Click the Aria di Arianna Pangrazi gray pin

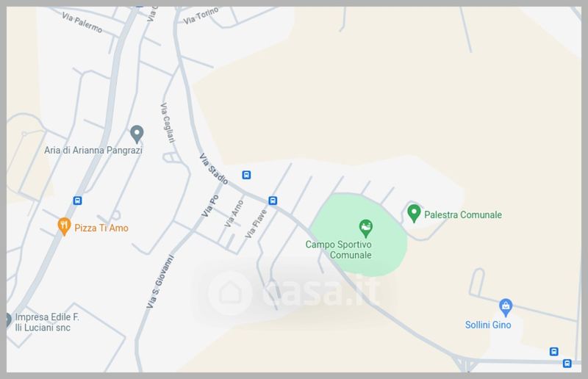point(137,134)
